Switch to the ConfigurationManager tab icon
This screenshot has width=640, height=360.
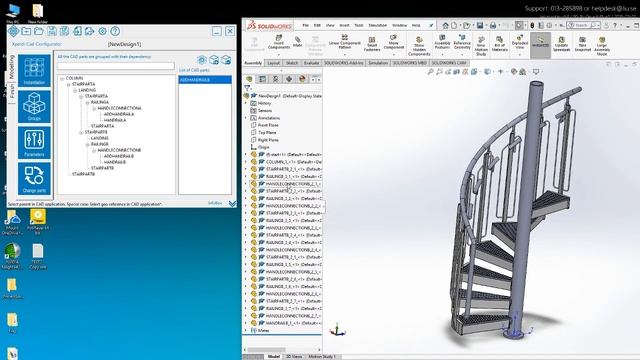(x=276, y=79)
